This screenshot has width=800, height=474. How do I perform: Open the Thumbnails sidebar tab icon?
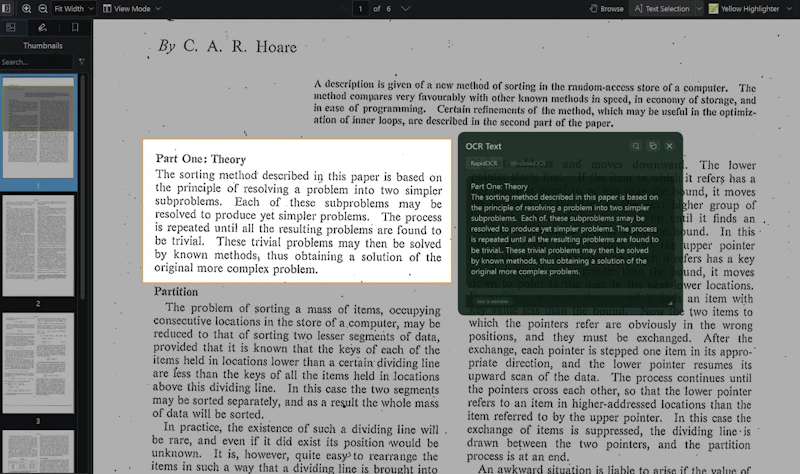[11, 28]
